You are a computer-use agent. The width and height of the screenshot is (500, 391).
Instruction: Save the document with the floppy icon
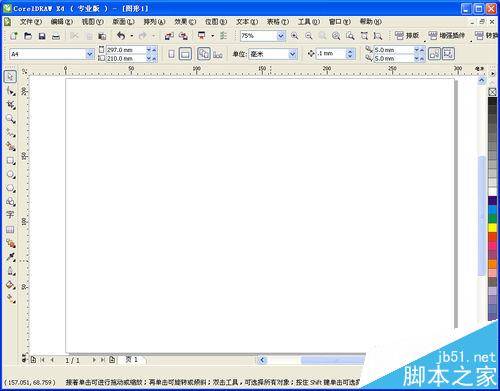tap(42, 36)
